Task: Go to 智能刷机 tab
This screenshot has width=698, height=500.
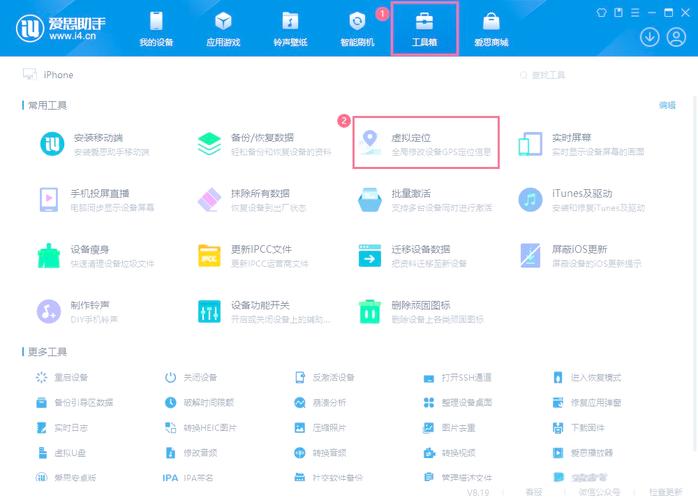Action: 357,28
